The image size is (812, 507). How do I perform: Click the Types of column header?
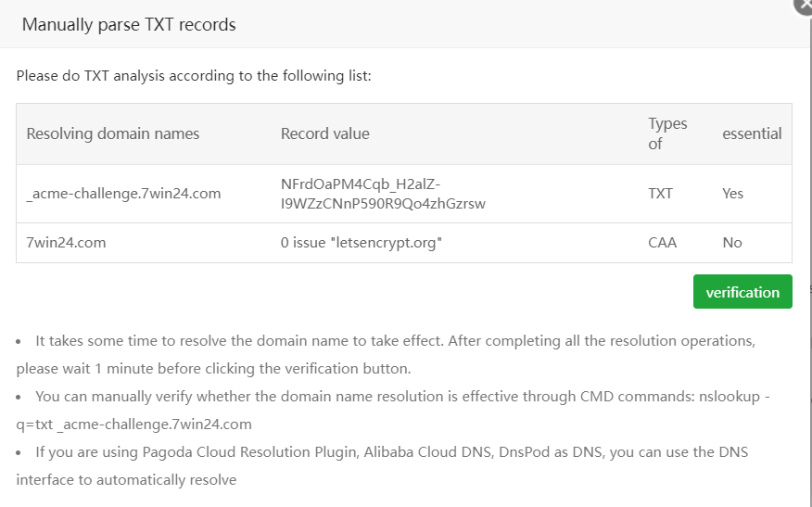click(x=667, y=133)
